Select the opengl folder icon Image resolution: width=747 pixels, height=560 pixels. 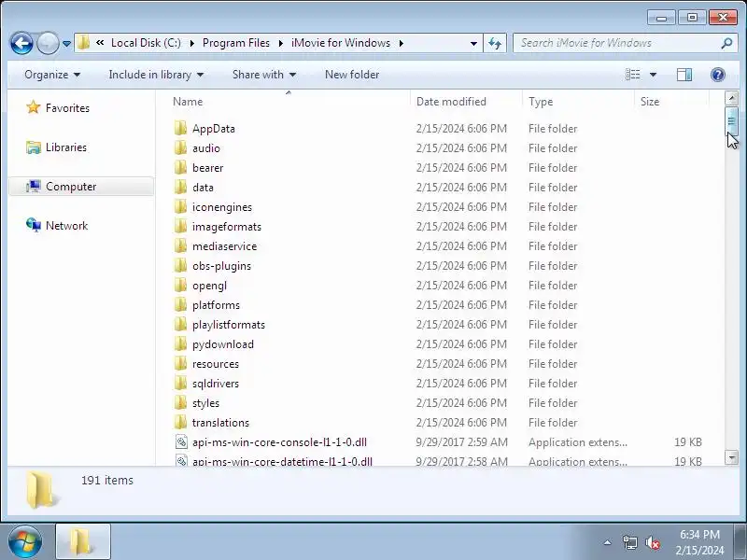coord(180,285)
